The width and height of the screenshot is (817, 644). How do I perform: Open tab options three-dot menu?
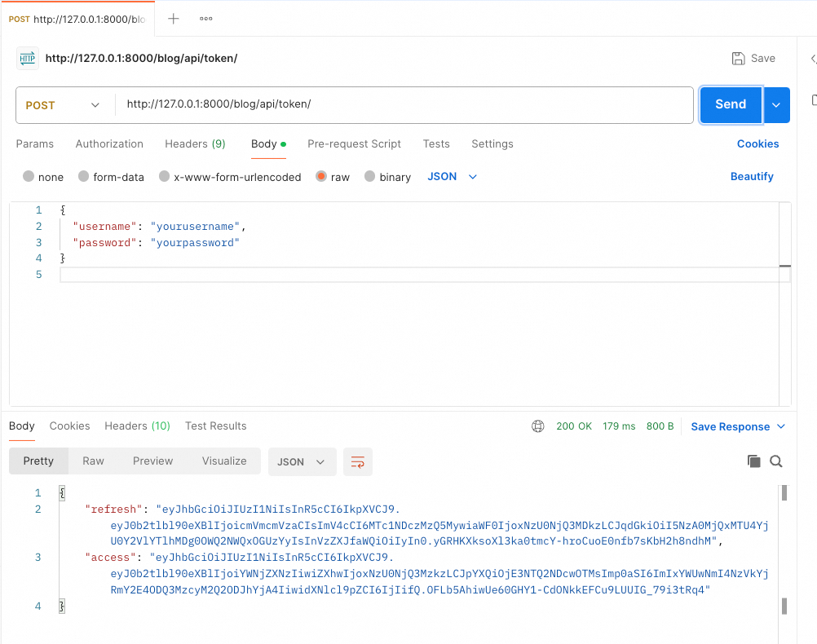tap(205, 19)
